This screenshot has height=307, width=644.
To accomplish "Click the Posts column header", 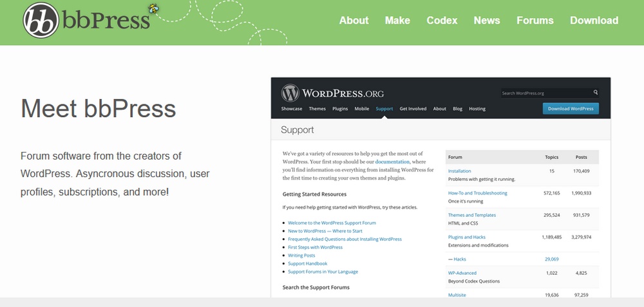I will point(581,157).
